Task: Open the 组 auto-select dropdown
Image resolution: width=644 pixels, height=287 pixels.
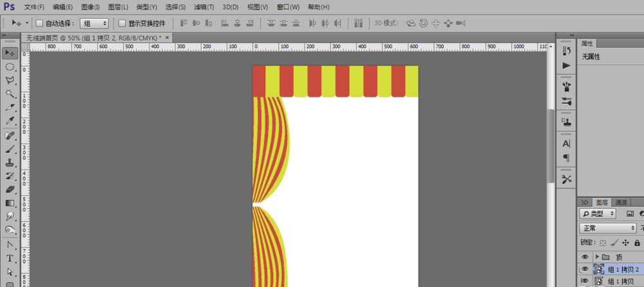Action: (94, 23)
